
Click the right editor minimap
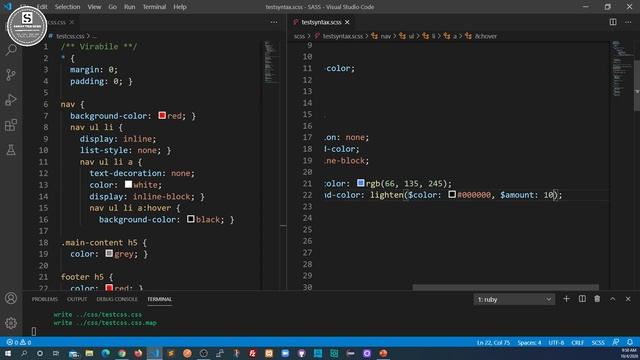tap(621, 69)
